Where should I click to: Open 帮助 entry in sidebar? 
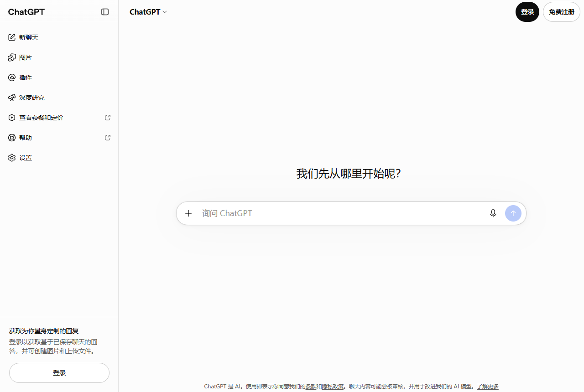pyautogui.click(x=59, y=138)
